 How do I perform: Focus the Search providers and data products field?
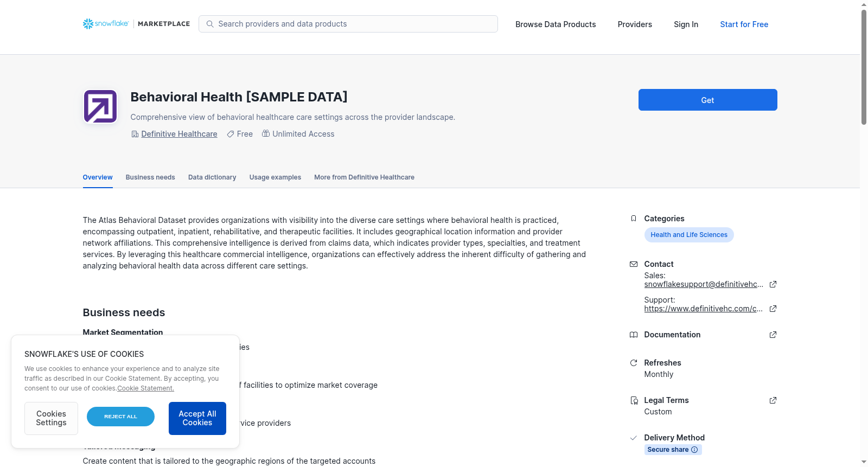(348, 24)
